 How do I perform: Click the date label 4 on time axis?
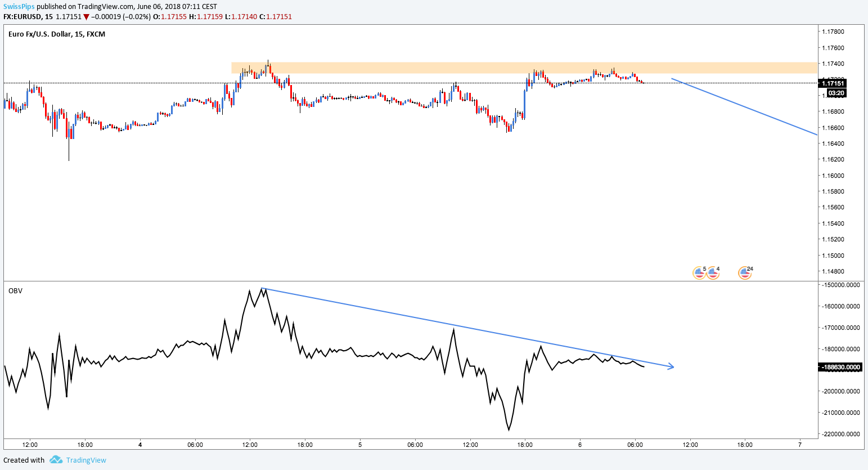tap(140, 445)
